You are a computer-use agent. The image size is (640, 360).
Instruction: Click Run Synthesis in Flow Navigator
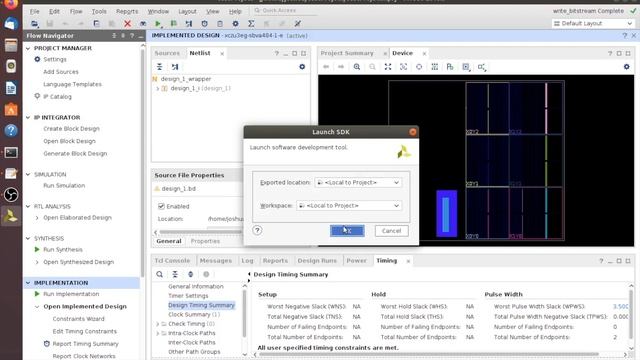pyautogui.click(x=62, y=250)
